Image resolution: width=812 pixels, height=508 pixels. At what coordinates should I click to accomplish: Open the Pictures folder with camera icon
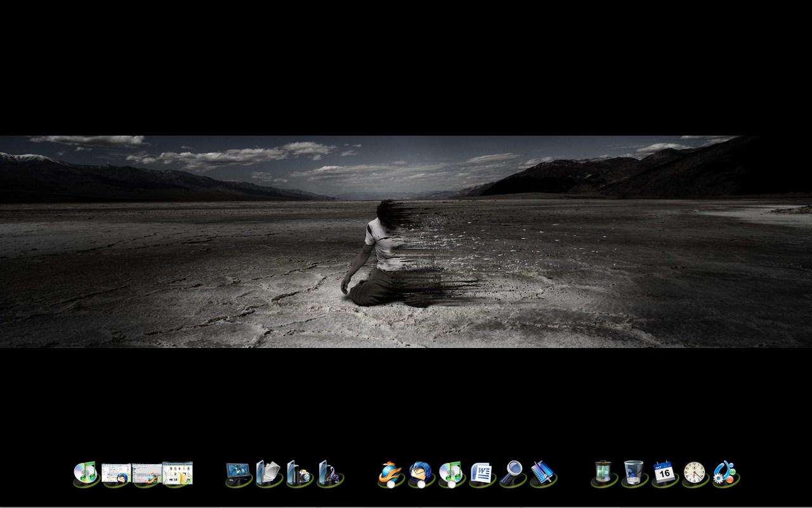[x=299, y=474]
